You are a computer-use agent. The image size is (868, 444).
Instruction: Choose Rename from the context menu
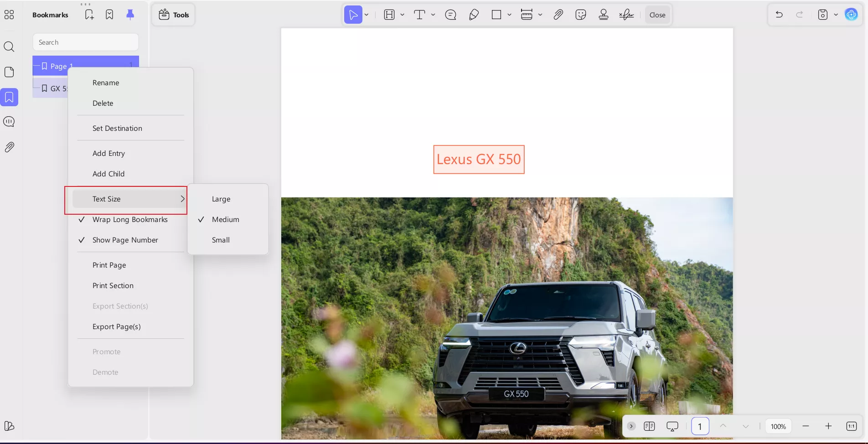click(106, 83)
